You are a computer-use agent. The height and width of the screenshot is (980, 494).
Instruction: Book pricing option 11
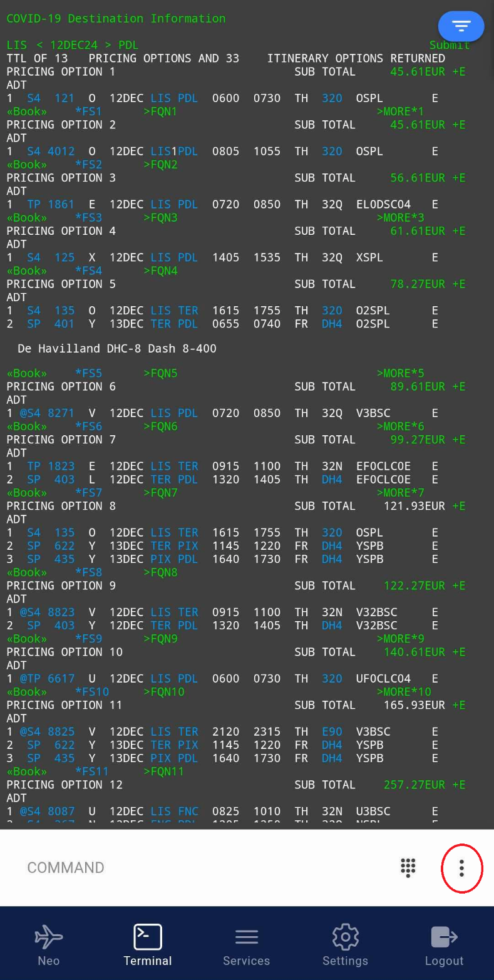26,771
